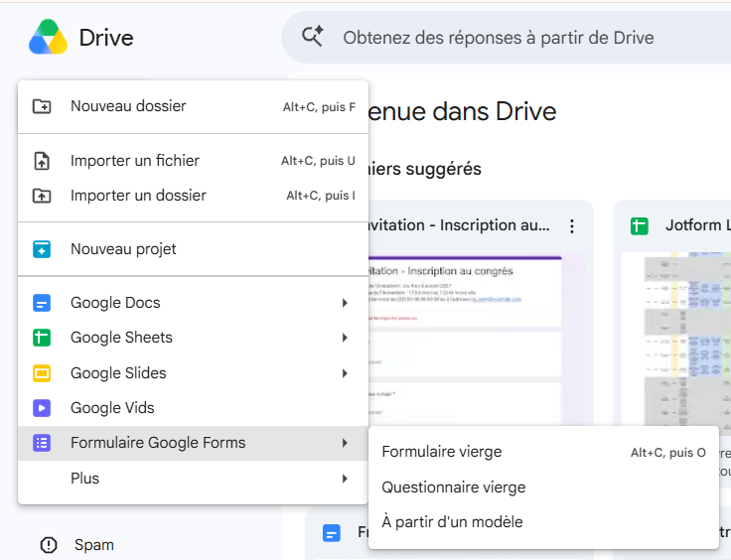Click the Jotform file title

click(x=698, y=225)
